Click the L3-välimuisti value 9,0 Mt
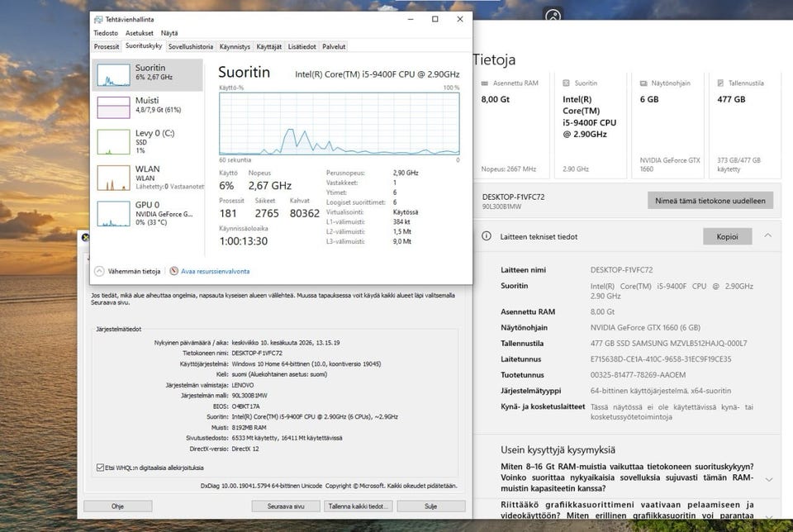Screen dimensions: 793x532 click(402, 241)
